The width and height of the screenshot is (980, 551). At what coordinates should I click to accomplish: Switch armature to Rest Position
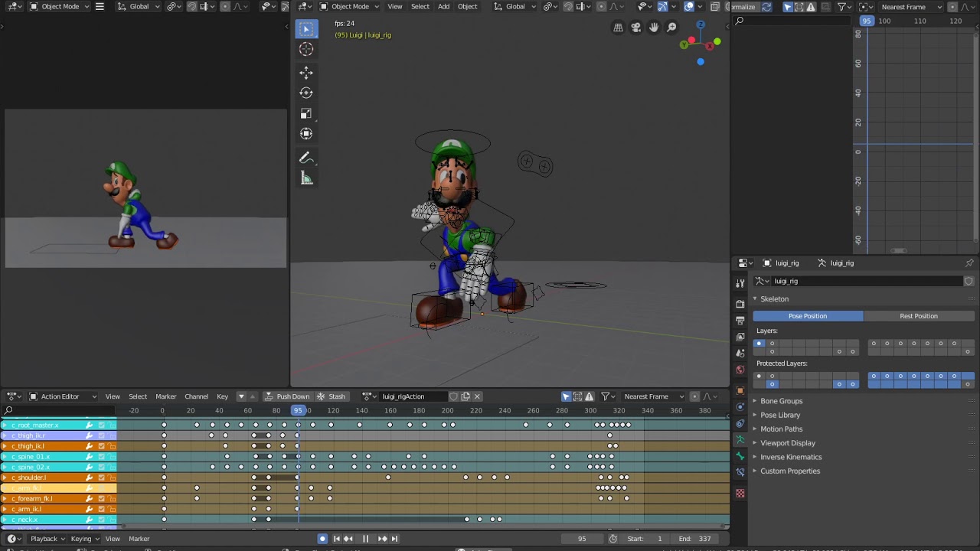[x=919, y=316]
